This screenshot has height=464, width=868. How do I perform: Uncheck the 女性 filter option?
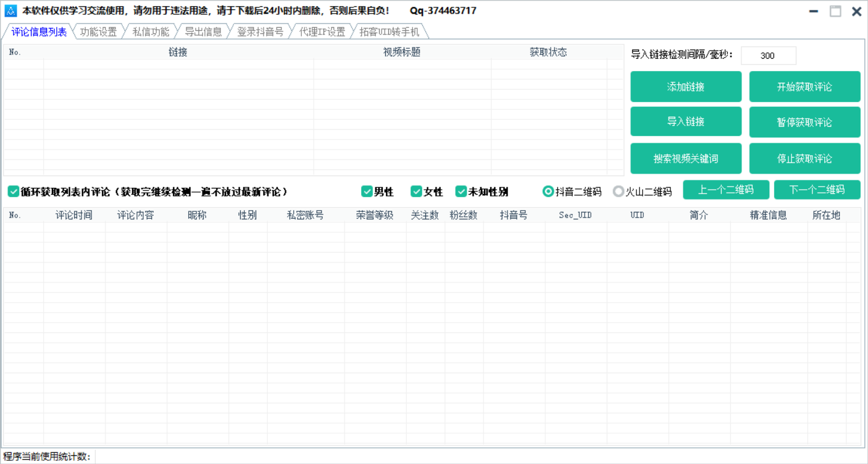coord(417,192)
